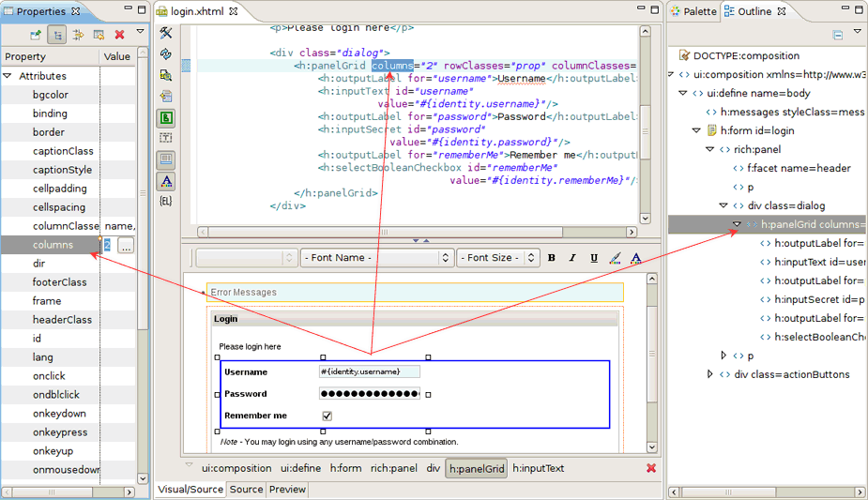
Task: Open the block format combo box
Action: tap(247, 258)
